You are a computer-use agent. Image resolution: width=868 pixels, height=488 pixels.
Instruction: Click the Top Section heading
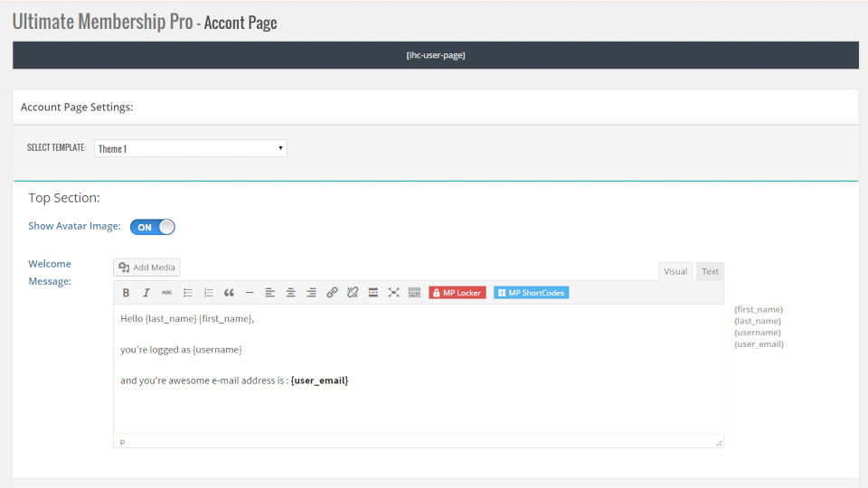64,198
